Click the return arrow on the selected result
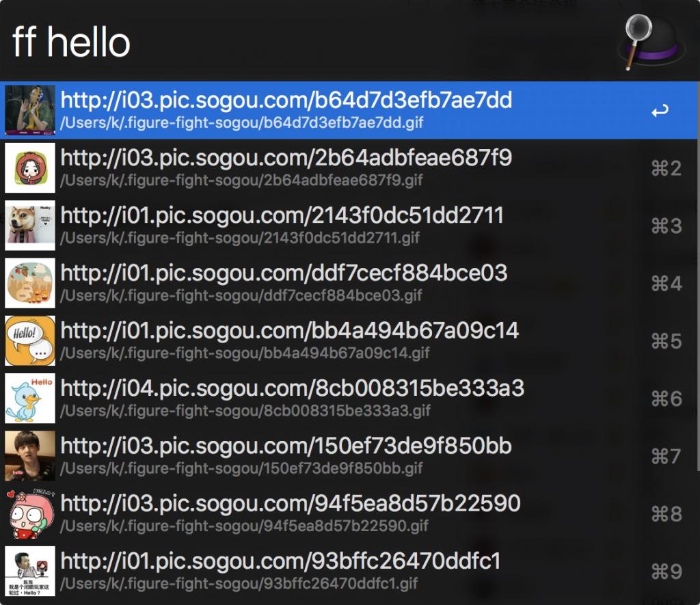700x605 pixels. [x=660, y=111]
